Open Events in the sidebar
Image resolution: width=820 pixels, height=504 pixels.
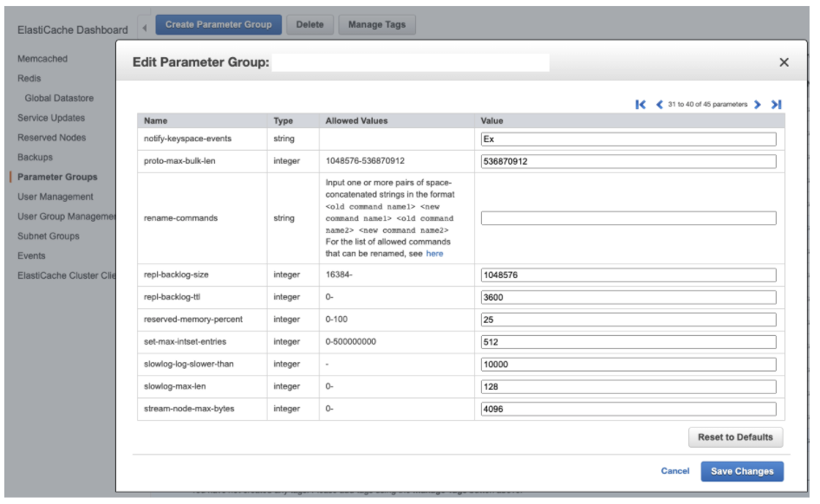click(31, 256)
